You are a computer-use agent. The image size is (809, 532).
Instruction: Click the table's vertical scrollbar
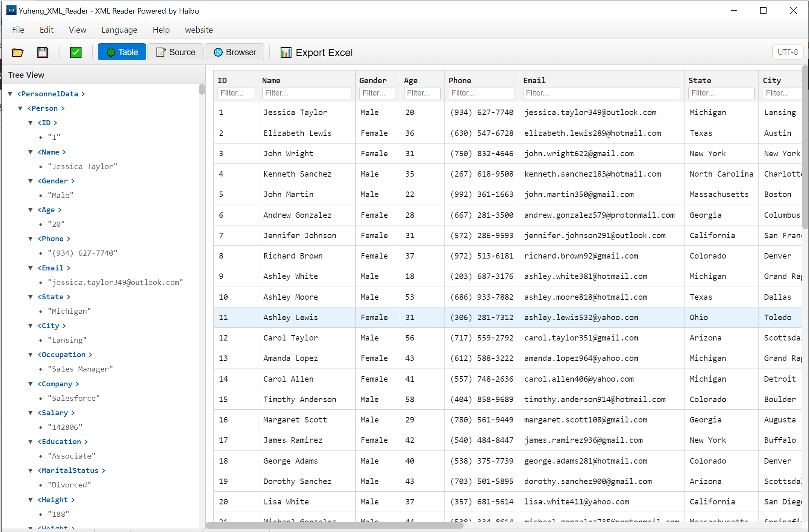[805, 146]
